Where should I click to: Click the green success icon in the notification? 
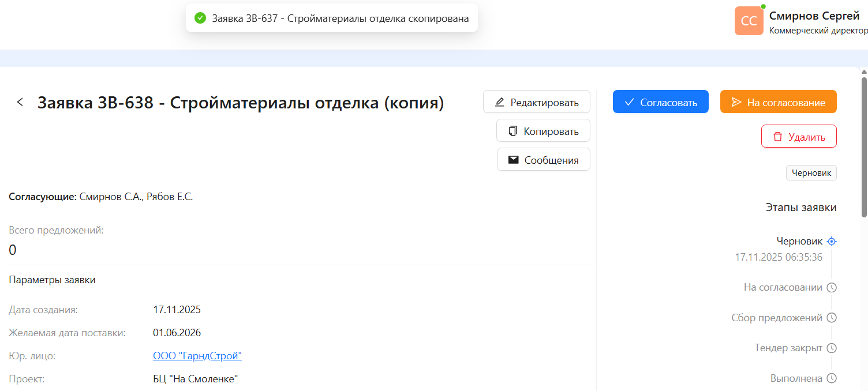tap(200, 18)
